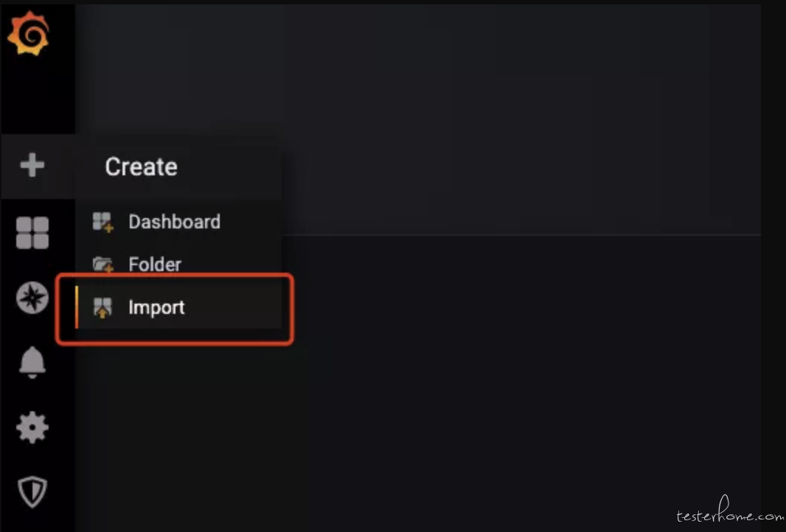This screenshot has height=532, width=786.
Task: Click the orange active bar beside Import
Action: tap(76, 307)
